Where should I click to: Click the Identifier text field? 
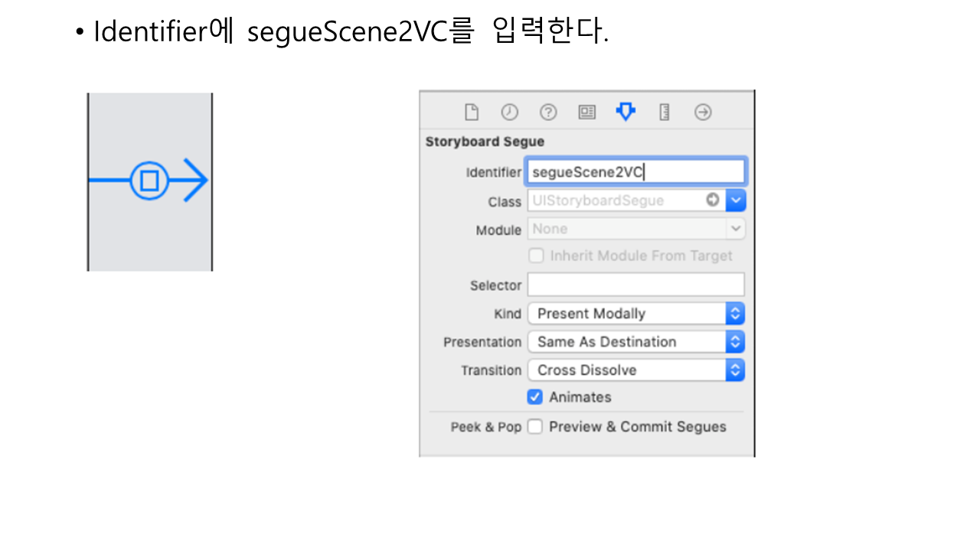click(635, 172)
